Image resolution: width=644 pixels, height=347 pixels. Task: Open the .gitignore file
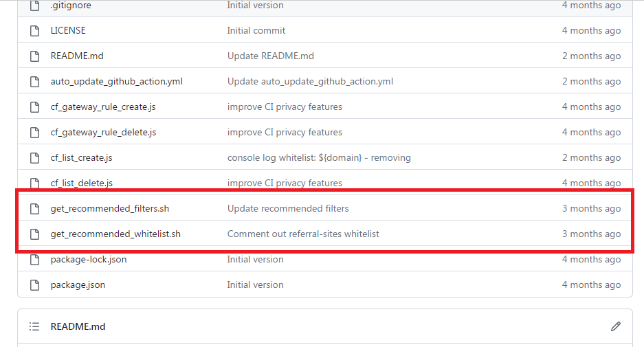[x=71, y=5]
